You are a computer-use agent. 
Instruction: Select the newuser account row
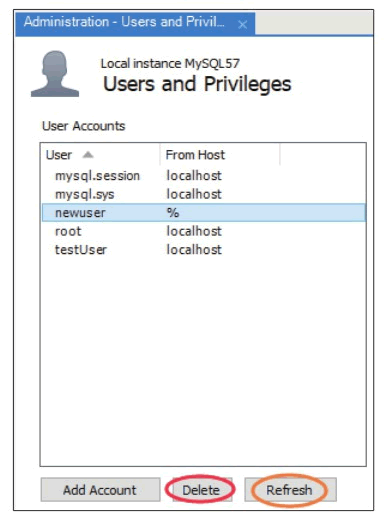[203, 213]
